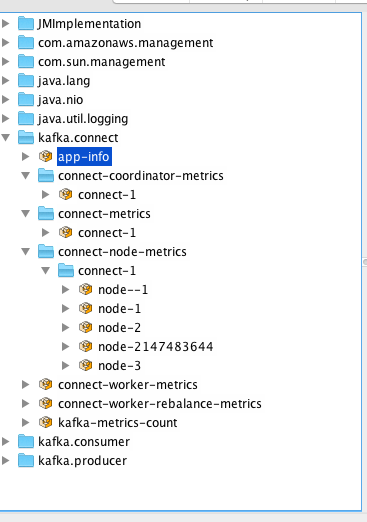Expand the java.util.logging node
This screenshot has width=367, height=522.
pyautogui.click(x=6, y=118)
